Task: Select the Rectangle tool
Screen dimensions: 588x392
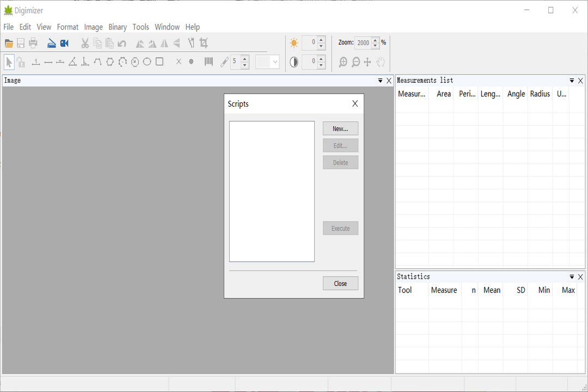Action: coord(160,62)
